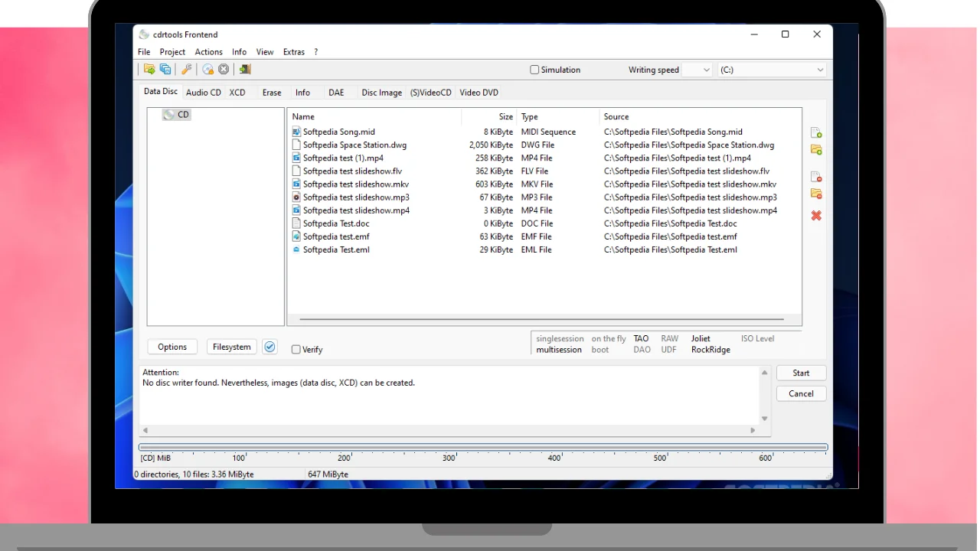
Task: Open the Actions menu
Action: click(x=208, y=52)
